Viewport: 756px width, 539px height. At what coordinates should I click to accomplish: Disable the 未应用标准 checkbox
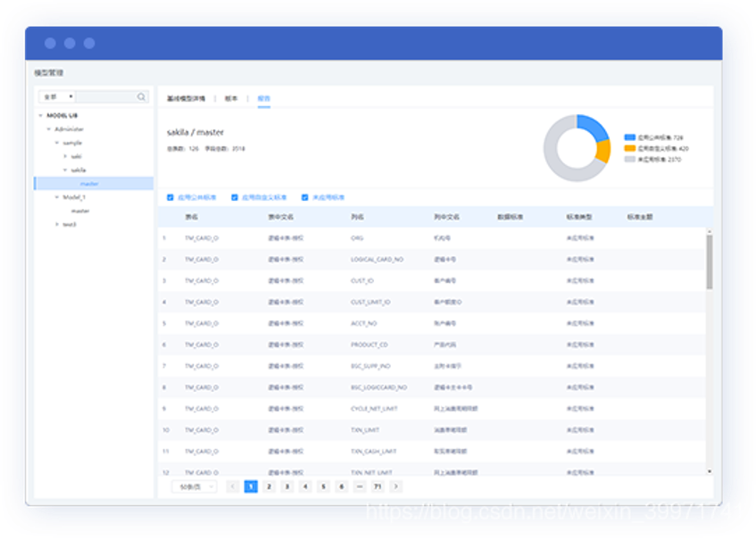click(x=303, y=196)
